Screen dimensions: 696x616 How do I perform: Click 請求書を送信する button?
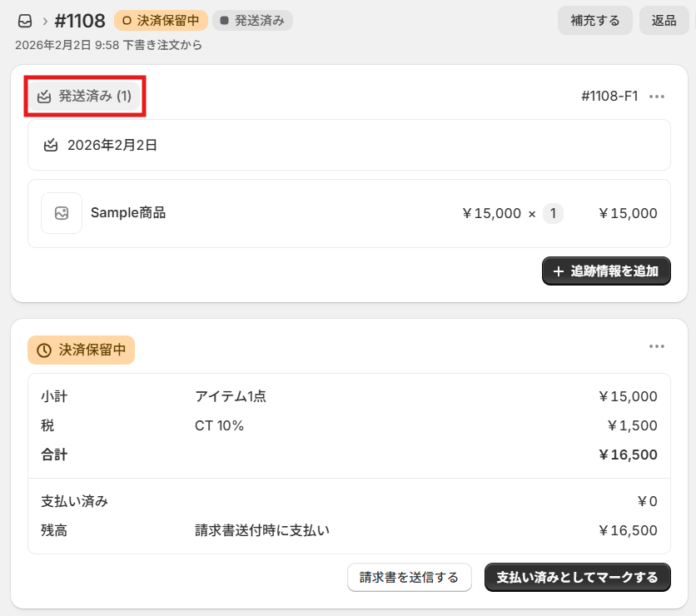point(409,578)
